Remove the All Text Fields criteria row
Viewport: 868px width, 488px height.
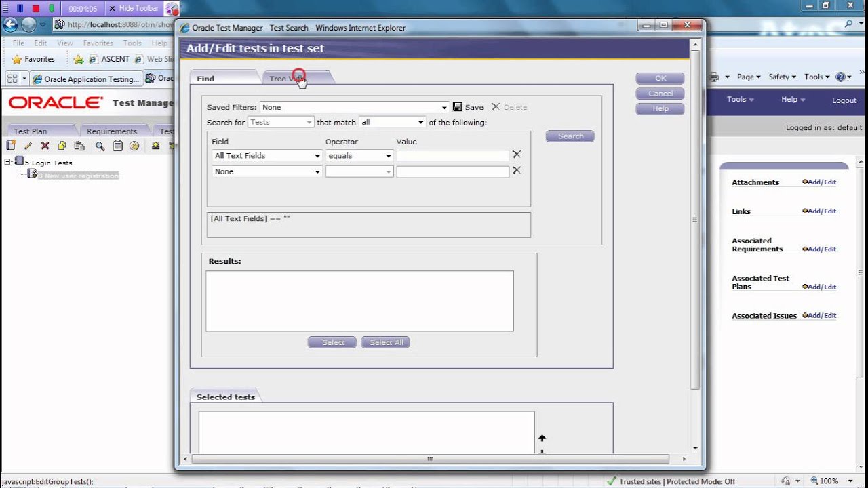(517, 155)
